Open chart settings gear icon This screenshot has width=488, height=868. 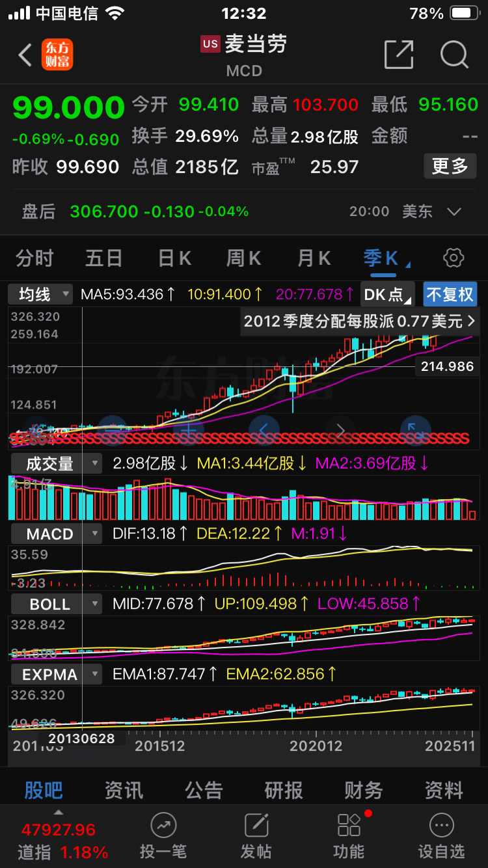pos(454,258)
